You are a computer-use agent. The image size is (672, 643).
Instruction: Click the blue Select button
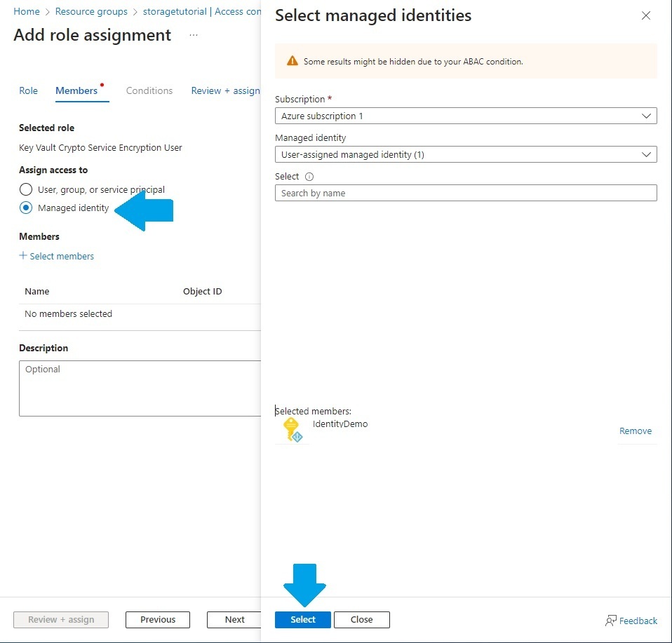pyautogui.click(x=302, y=619)
